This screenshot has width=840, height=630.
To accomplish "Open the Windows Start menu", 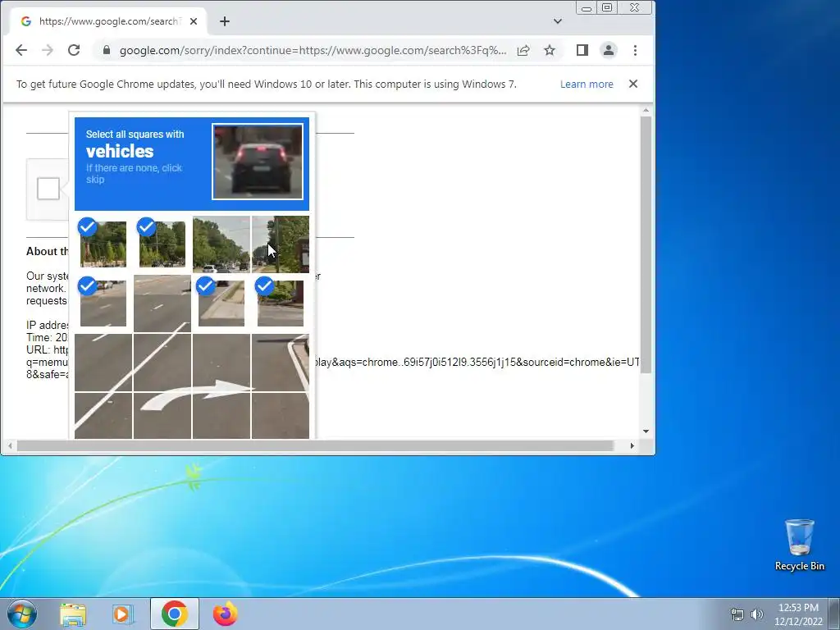I will click(x=22, y=614).
